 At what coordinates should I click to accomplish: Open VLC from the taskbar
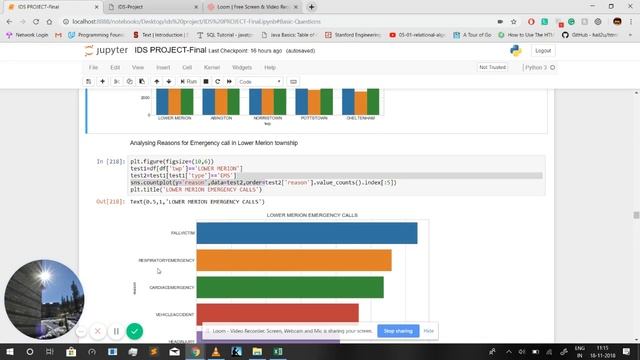pos(216,351)
